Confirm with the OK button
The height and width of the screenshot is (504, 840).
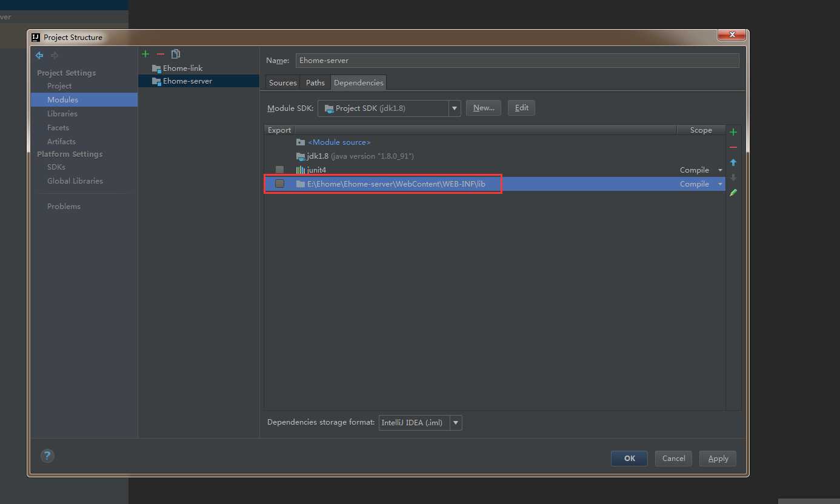(x=629, y=459)
